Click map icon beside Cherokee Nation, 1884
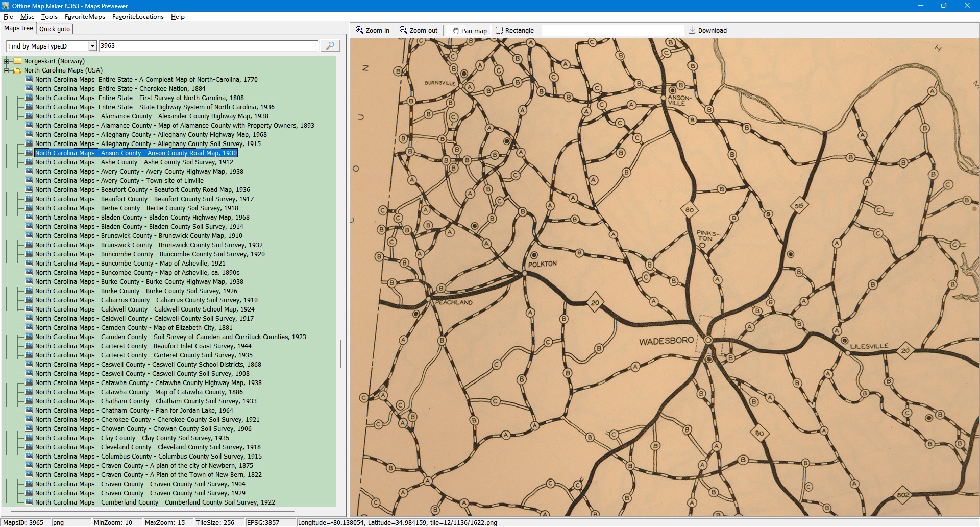The image size is (980, 527). pos(29,89)
